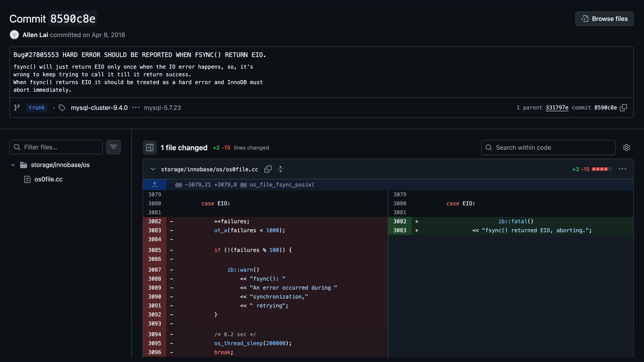644x362 pixels.
Task: Toggle file tree sidebar visibility
Action: [150, 147]
